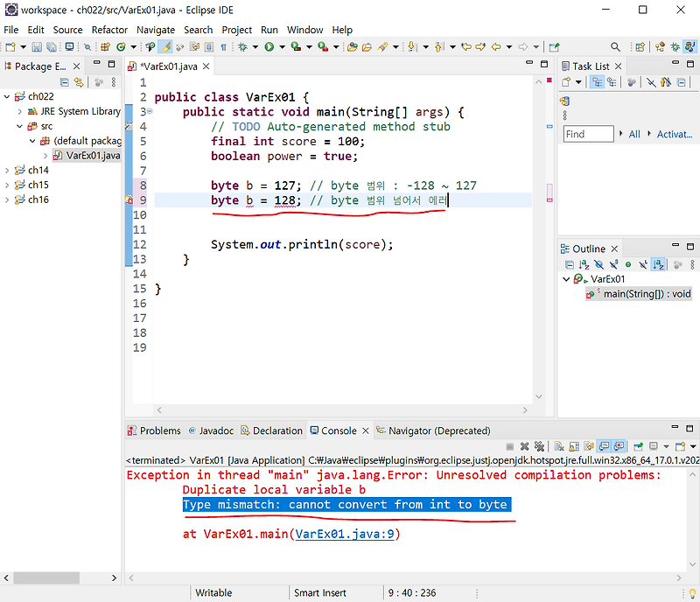Viewport: 700px width, 602px height.
Task: Collapse the src folder in Package Explorer
Action: point(19,127)
